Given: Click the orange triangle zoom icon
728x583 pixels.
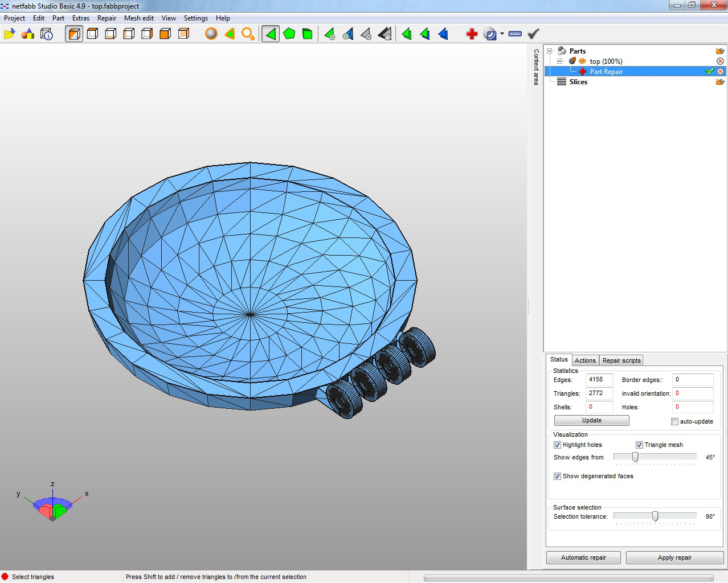Looking at the screenshot, I should tap(230, 34).
